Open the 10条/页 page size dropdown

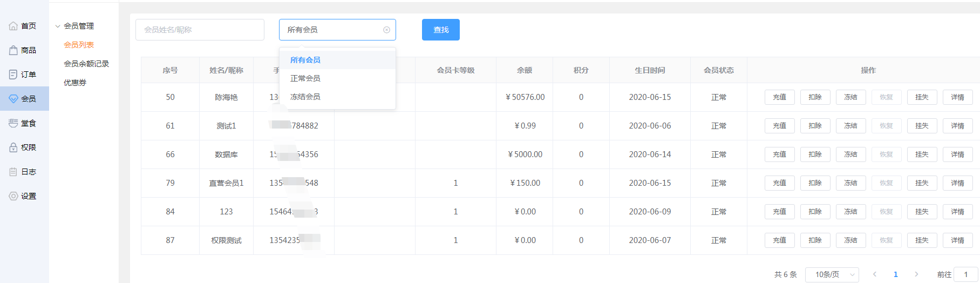coord(832,274)
